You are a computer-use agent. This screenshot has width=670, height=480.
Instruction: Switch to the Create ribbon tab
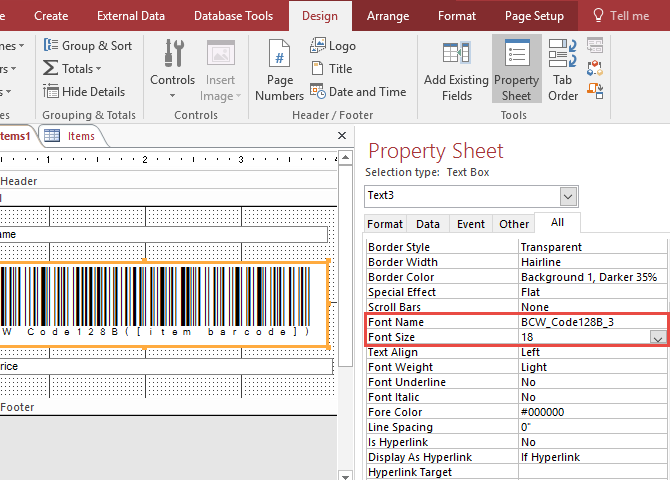(x=51, y=16)
